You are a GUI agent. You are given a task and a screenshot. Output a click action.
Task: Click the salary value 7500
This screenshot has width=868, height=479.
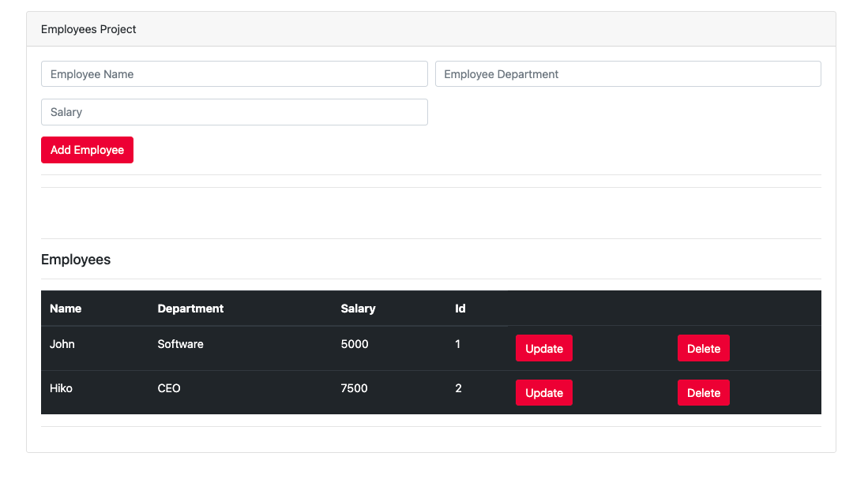[x=354, y=388]
